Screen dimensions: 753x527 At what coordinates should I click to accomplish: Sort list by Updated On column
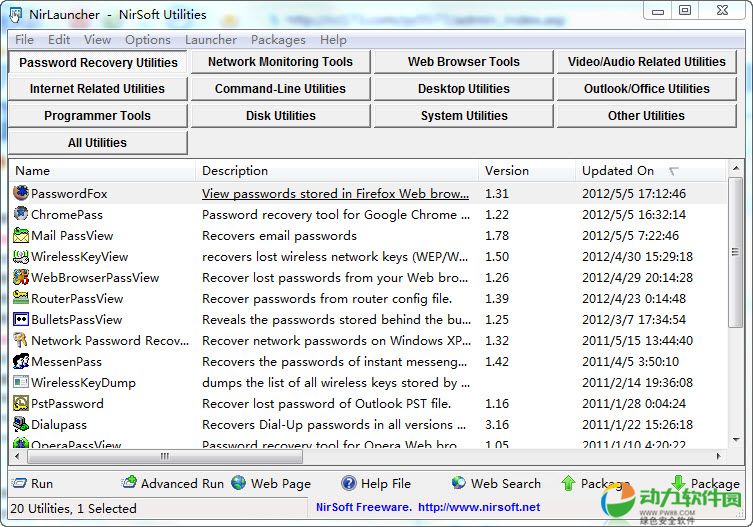click(618, 171)
